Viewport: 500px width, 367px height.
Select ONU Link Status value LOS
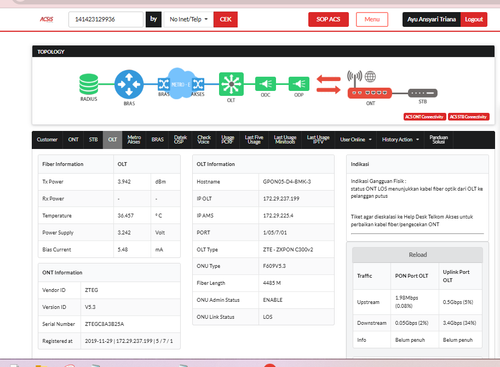pyautogui.click(x=267, y=317)
